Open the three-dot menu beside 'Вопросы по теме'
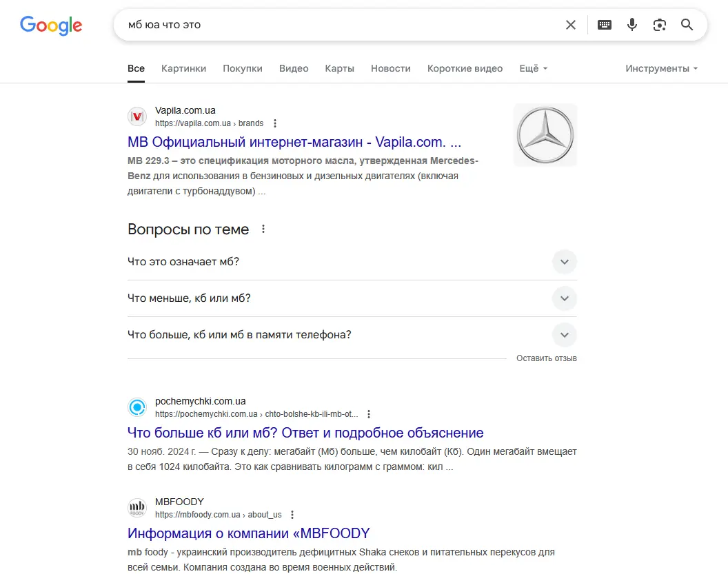Screen dimensions: 728x574 [263, 229]
